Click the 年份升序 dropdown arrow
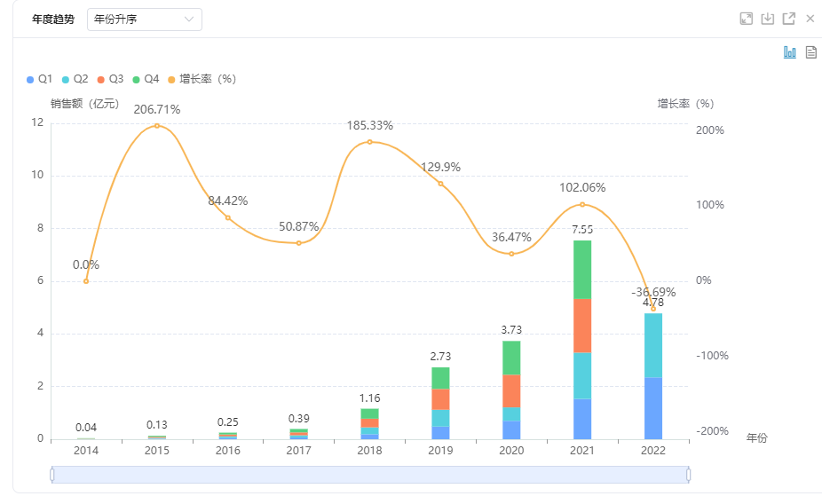Image resolution: width=822 pixels, height=504 pixels. click(x=189, y=20)
